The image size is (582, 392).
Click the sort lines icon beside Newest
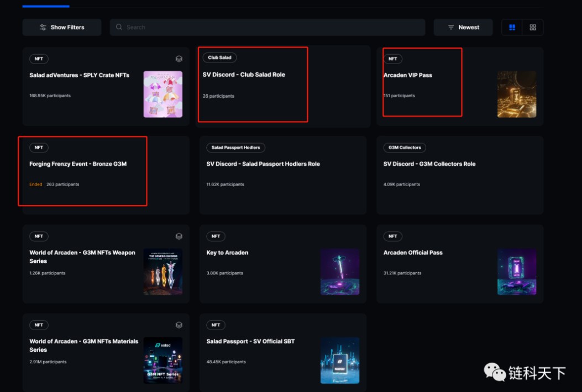[x=450, y=28]
